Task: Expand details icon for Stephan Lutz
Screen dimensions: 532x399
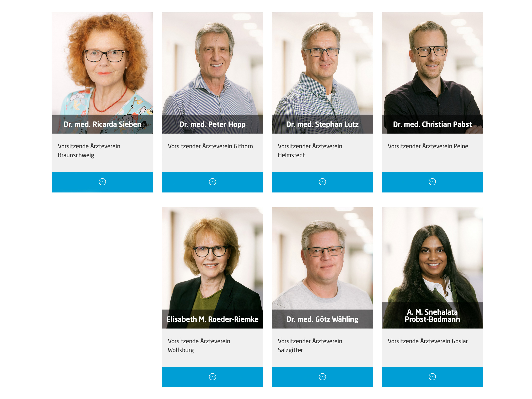Action: click(x=322, y=182)
